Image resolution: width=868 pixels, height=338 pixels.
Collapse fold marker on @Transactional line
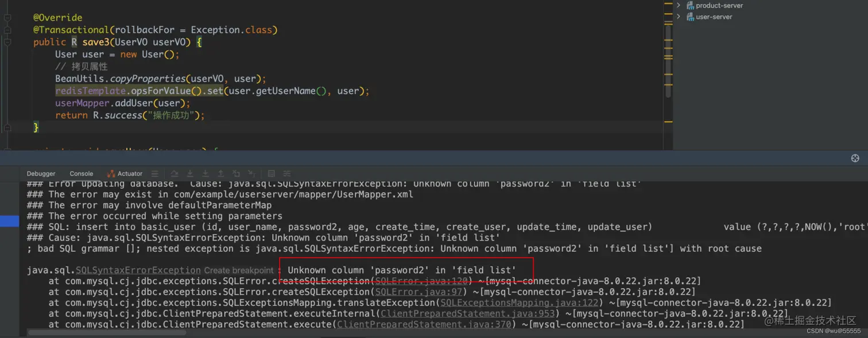pyautogui.click(x=7, y=30)
